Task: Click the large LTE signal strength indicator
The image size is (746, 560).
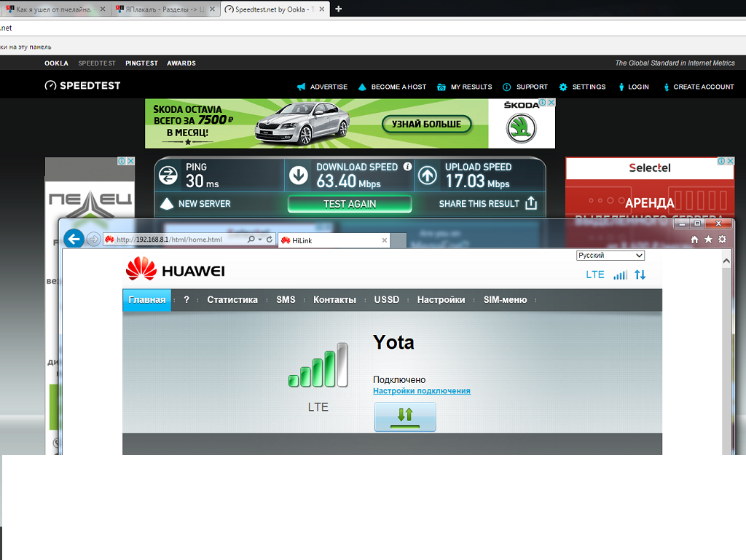Action: [318, 365]
